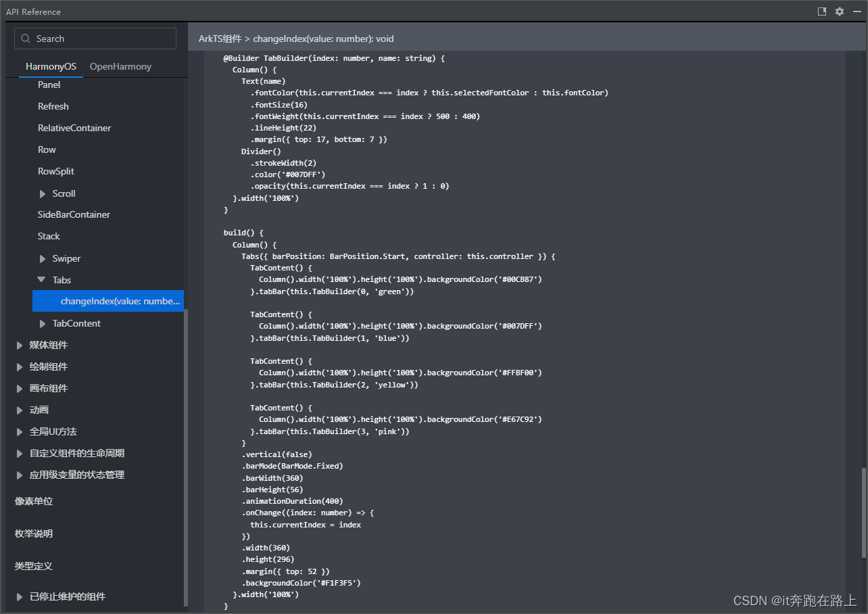The image size is (868, 614).
Task: Click the ".backgroundColor('#F1F3F5')" line
Action: click(x=301, y=583)
